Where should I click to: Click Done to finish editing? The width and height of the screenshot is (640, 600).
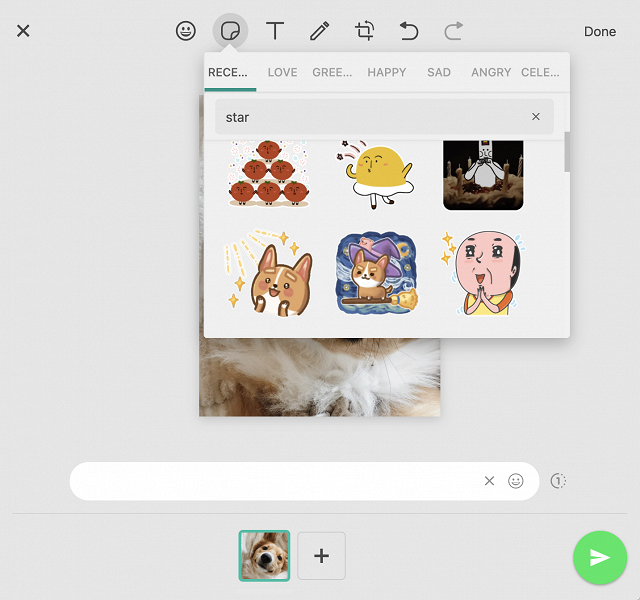[x=600, y=31]
